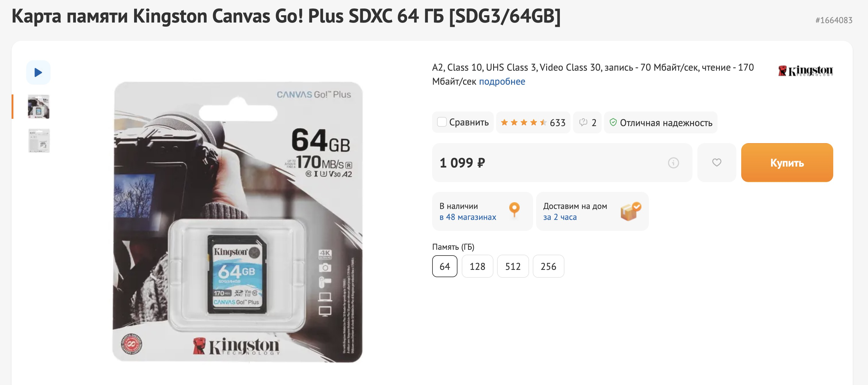Open the reviews comment bubble icon
The height and width of the screenshot is (385, 868).
[583, 122]
